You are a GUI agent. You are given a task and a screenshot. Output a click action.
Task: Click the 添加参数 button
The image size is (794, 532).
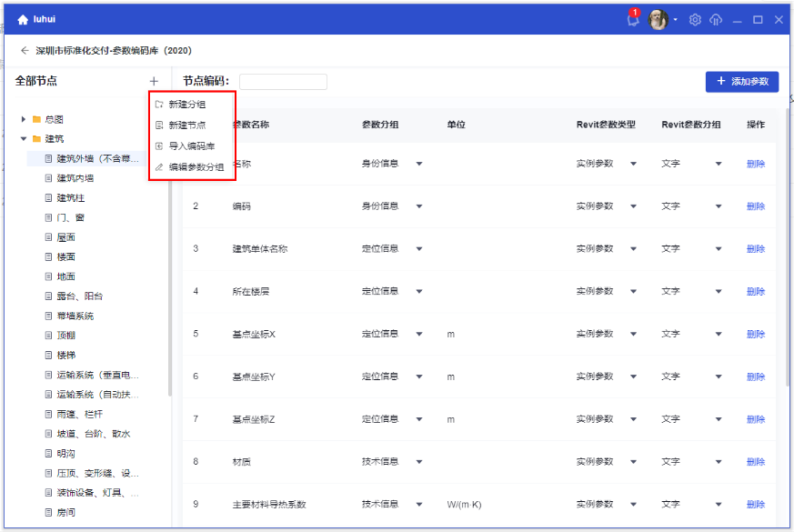(x=742, y=82)
